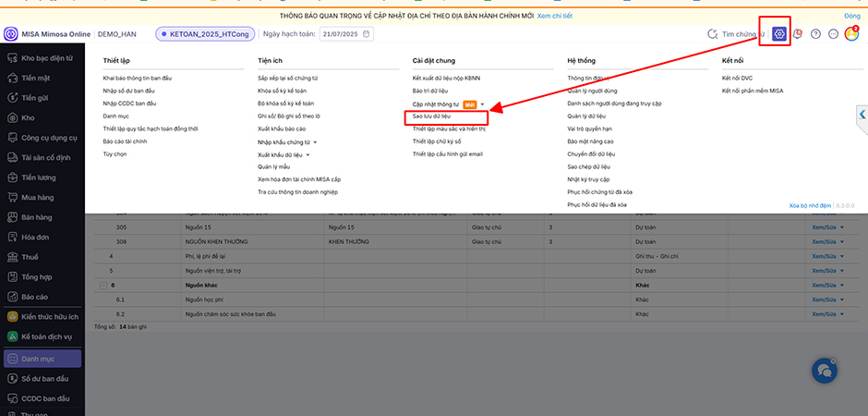Expand the Nhập khẩu chứng từ submenu
This screenshot has height=416, width=868.
click(317, 142)
